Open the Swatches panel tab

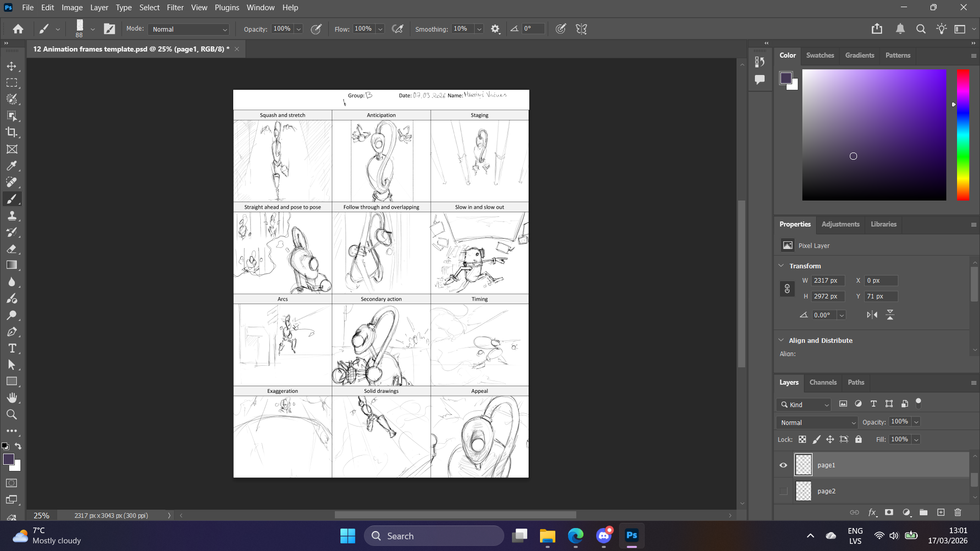(x=820, y=55)
